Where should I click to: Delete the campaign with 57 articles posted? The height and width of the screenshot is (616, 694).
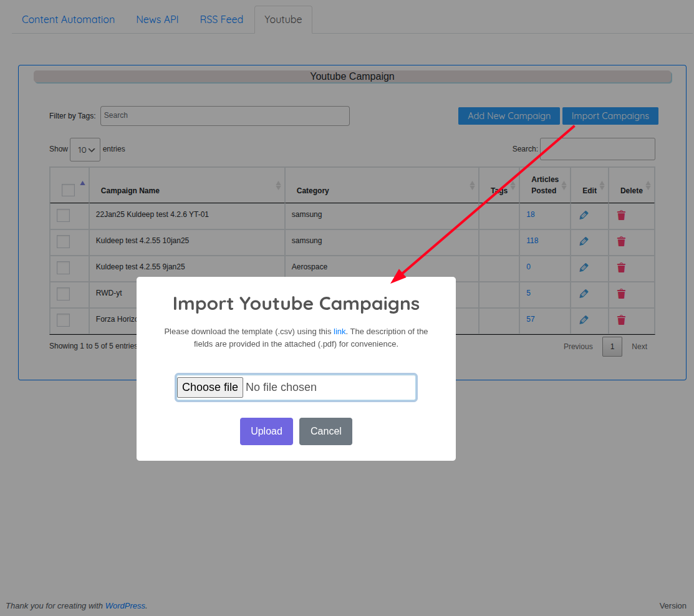point(621,320)
